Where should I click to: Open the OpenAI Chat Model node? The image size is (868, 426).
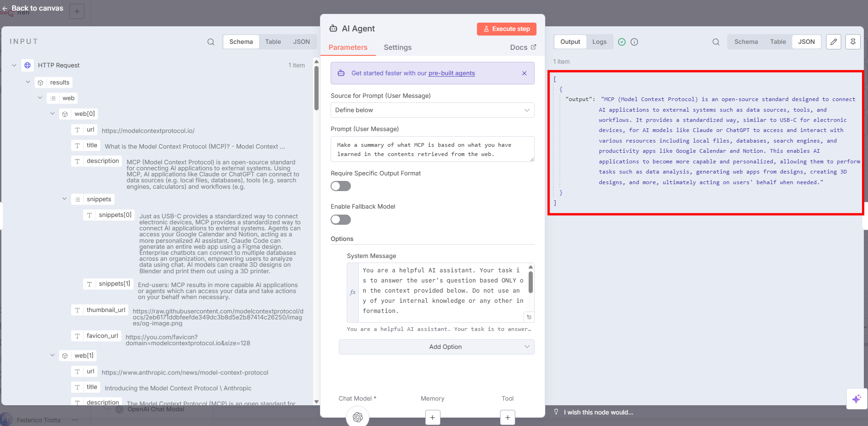(357, 417)
